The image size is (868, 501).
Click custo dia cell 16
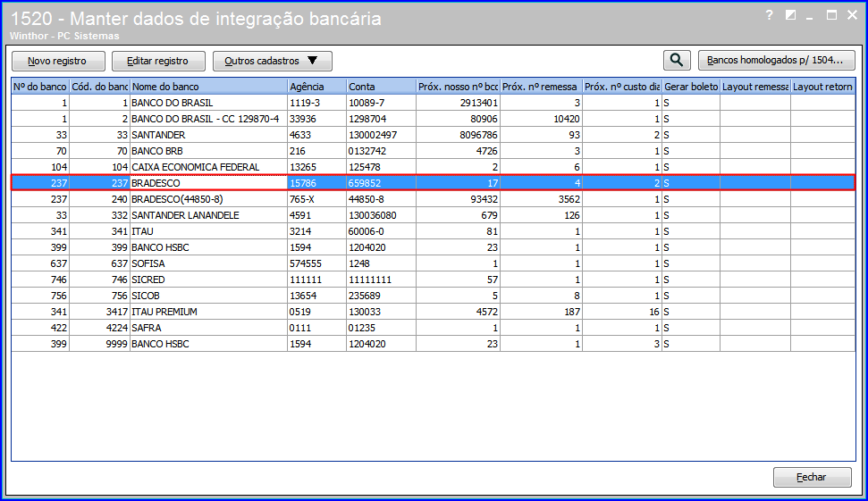click(622, 312)
